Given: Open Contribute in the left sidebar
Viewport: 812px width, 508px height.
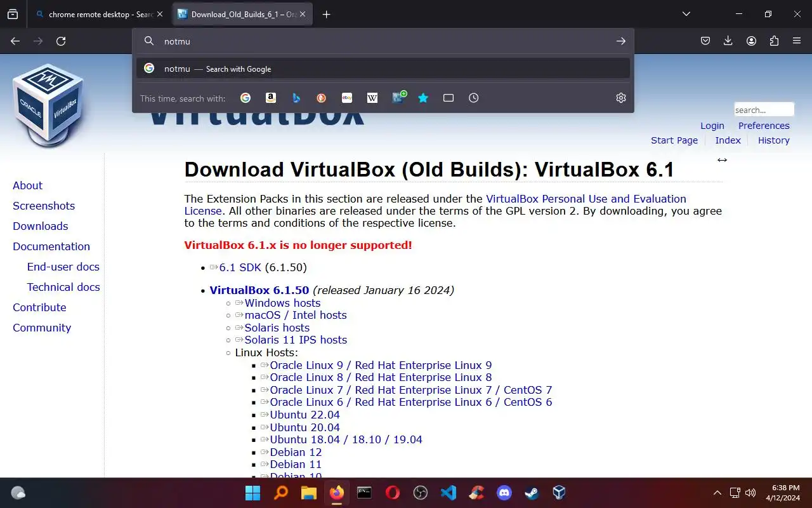Looking at the screenshot, I should (39, 307).
